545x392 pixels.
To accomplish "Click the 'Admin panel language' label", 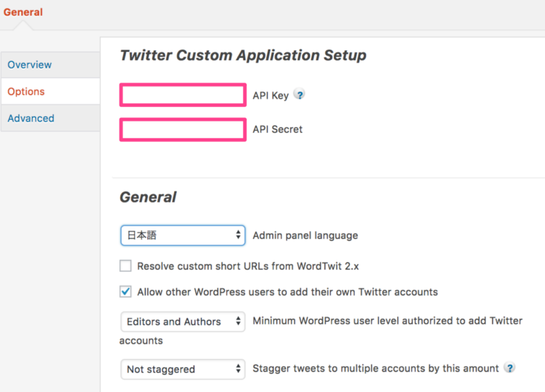I will click(305, 235).
